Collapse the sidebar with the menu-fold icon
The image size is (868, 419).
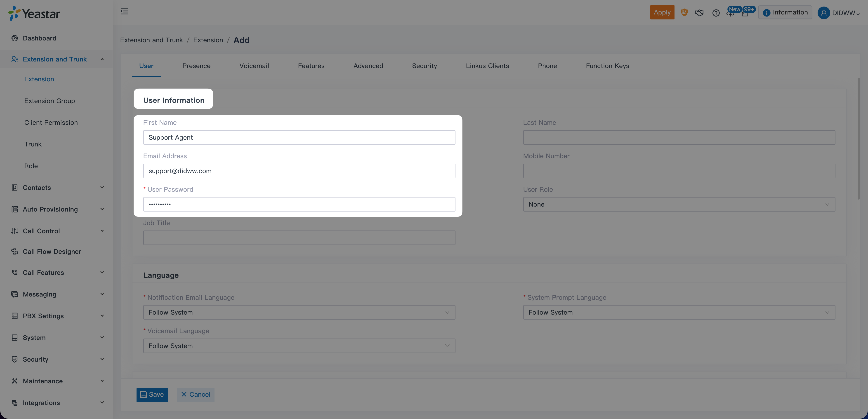pyautogui.click(x=124, y=12)
